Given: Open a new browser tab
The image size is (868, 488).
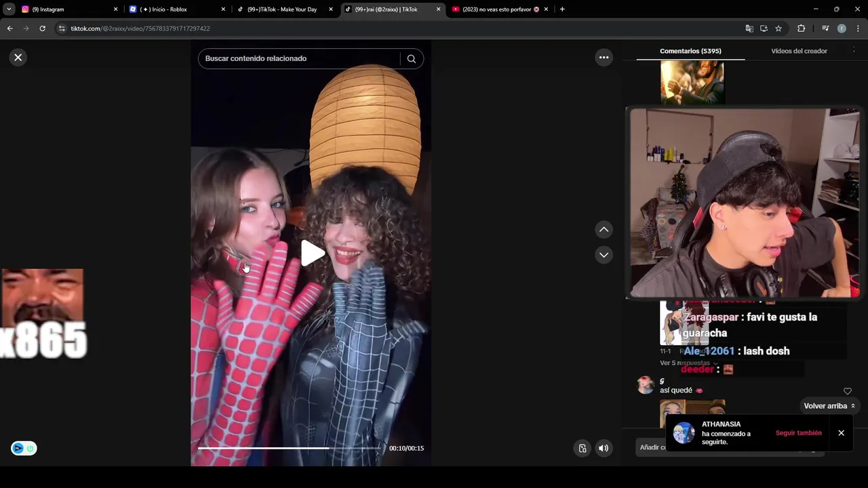Looking at the screenshot, I should tap(562, 9).
